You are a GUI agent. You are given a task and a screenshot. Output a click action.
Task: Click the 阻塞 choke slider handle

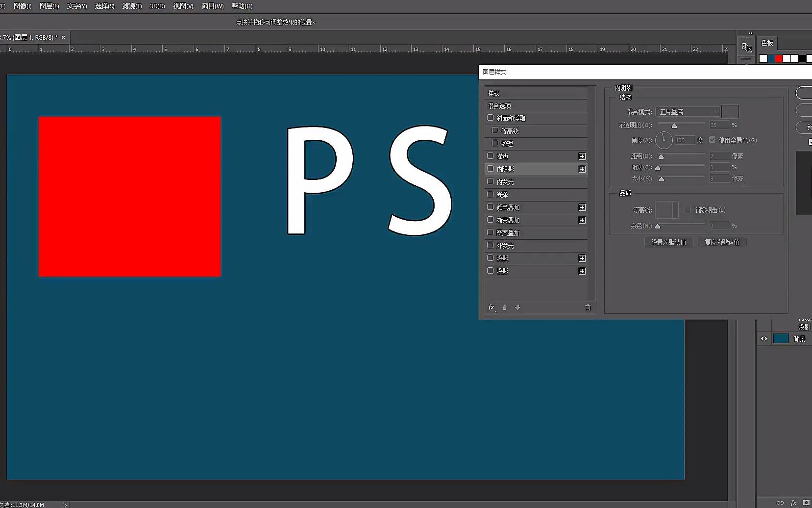tap(658, 168)
